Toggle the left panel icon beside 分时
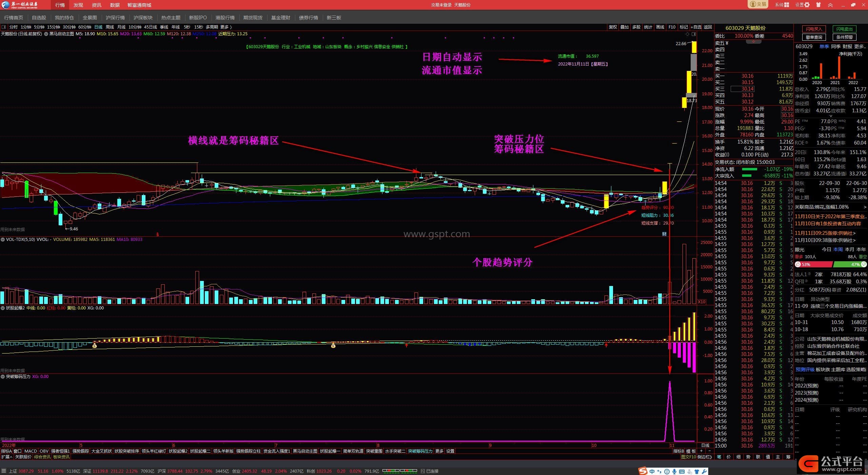This screenshot has width=868, height=475. tap(4, 27)
